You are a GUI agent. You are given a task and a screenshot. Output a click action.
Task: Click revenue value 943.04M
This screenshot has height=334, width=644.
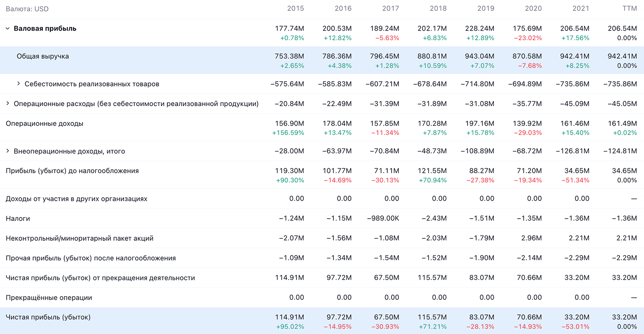click(480, 56)
